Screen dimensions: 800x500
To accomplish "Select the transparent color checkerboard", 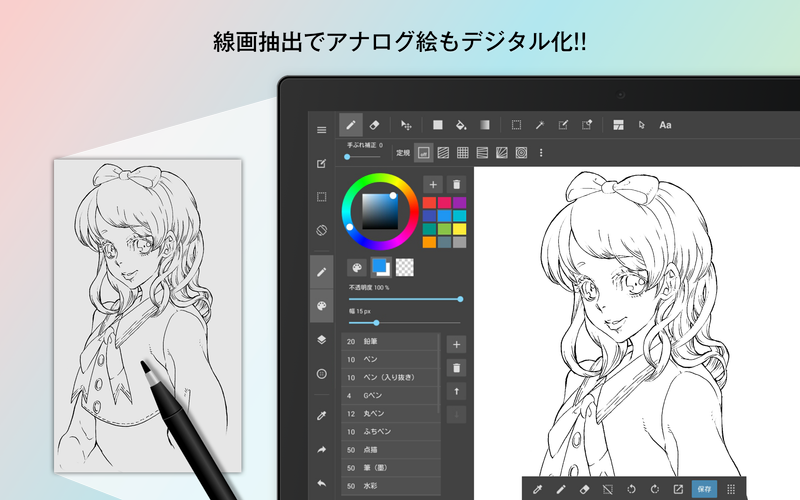I will click(405, 267).
